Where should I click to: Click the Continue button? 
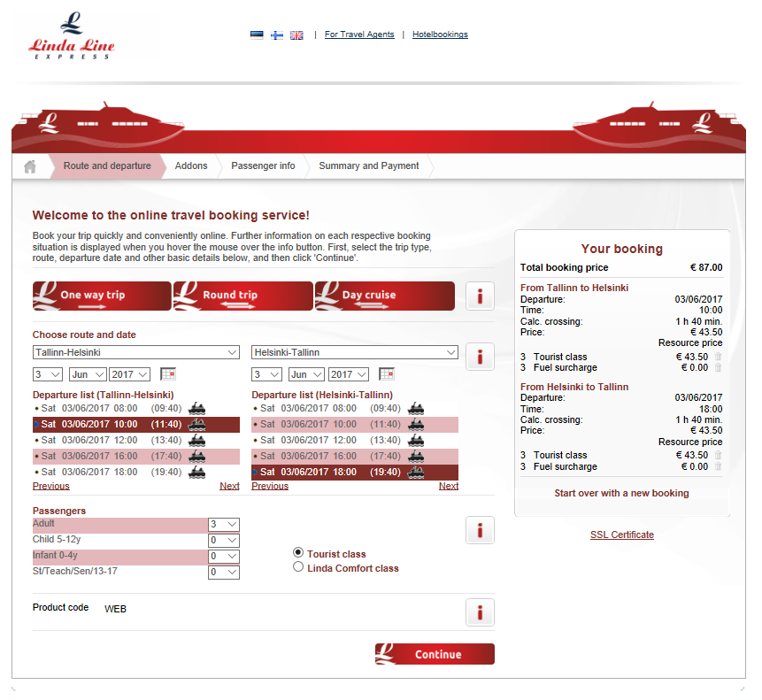(435, 654)
